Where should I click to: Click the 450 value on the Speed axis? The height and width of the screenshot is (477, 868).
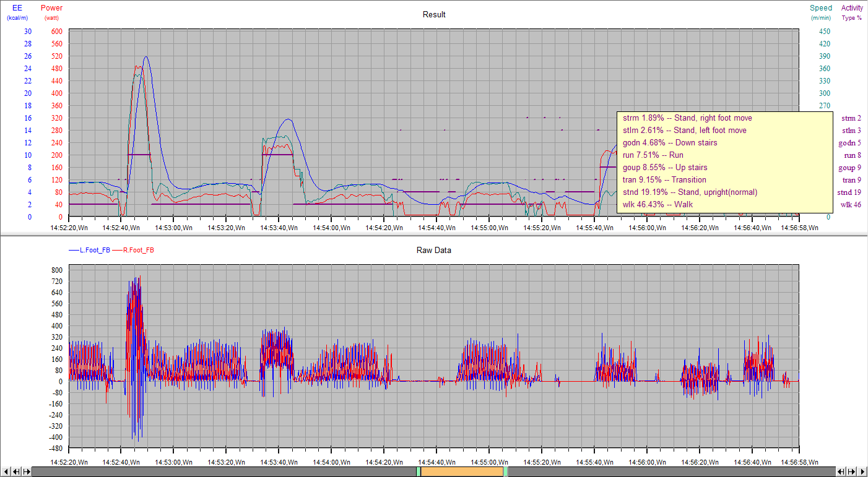[824, 32]
